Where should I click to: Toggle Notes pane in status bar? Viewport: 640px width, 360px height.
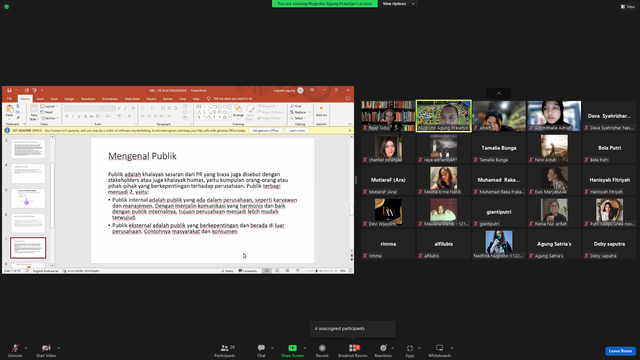(x=227, y=271)
